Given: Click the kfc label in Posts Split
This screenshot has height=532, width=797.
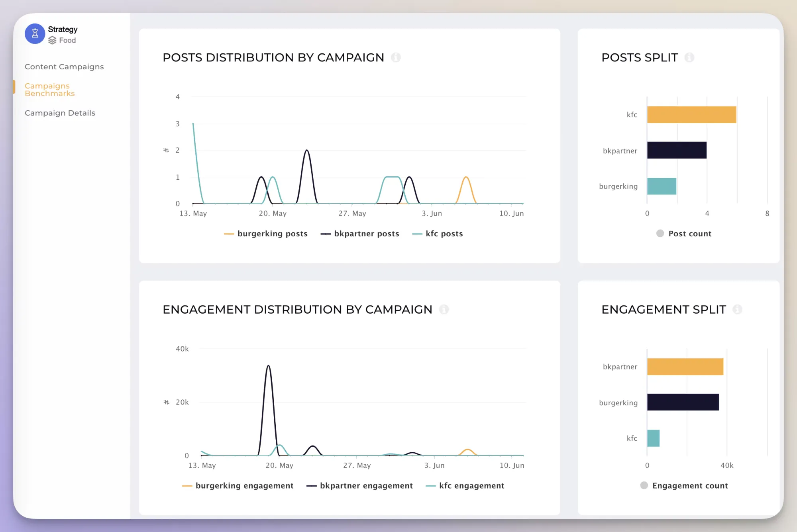Looking at the screenshot, I should [632, 115].
